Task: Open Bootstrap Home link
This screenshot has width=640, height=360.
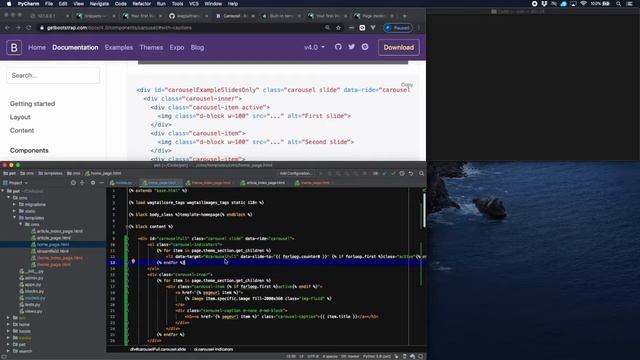Action: [x=37, y=47]
